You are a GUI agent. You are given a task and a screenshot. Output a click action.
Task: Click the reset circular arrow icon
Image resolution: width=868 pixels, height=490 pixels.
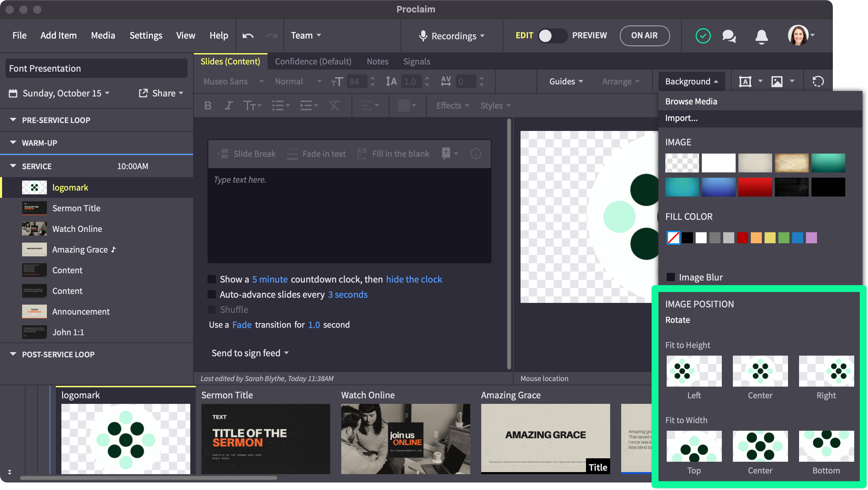[x=818, y=81]
